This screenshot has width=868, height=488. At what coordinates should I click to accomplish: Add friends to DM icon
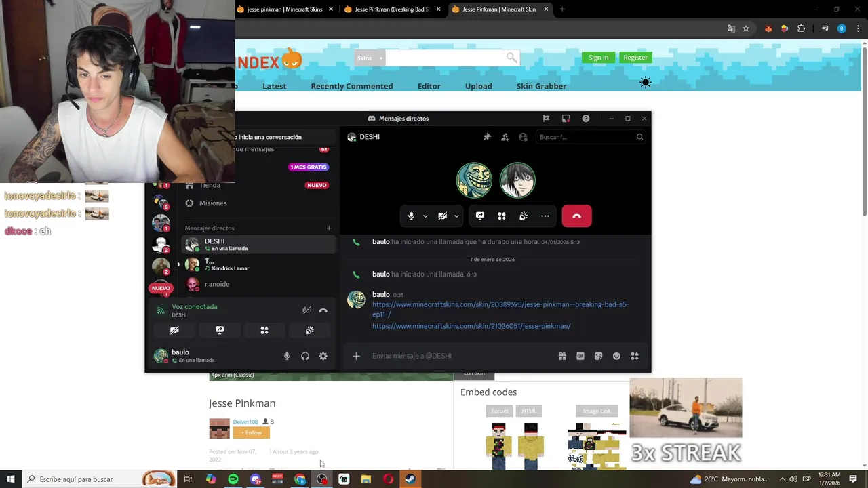coord(505,137)
